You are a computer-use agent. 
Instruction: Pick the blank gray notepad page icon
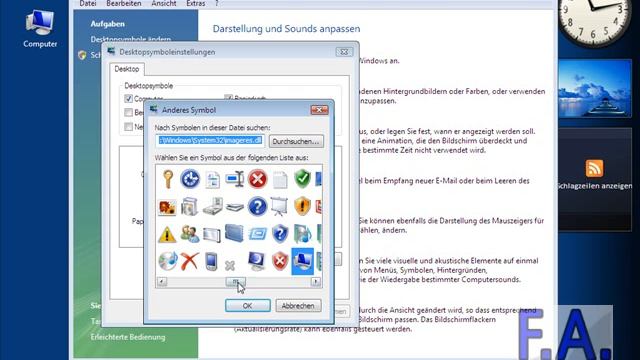[280, 180]
